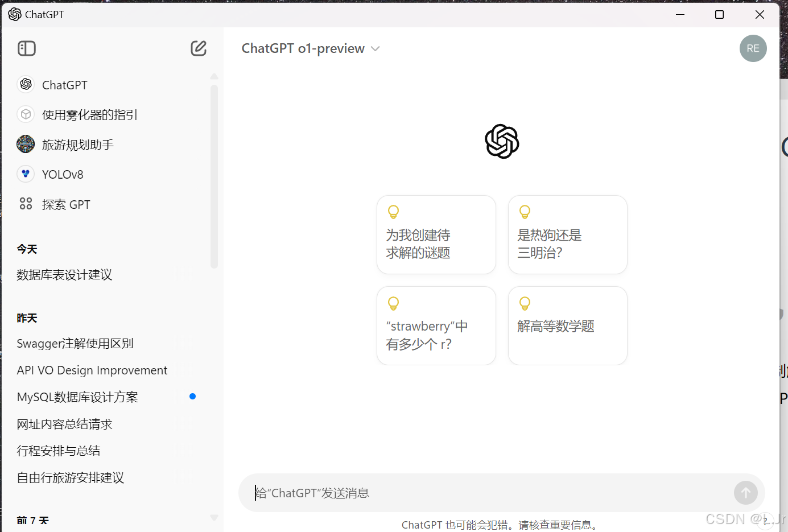
Task: Click the sidebar vertical scrollbar thumb
Action: [x=214, y=176]
